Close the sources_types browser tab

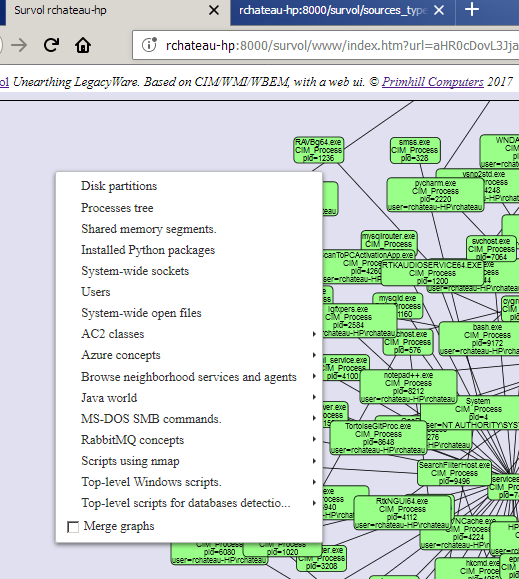[439, 10]
